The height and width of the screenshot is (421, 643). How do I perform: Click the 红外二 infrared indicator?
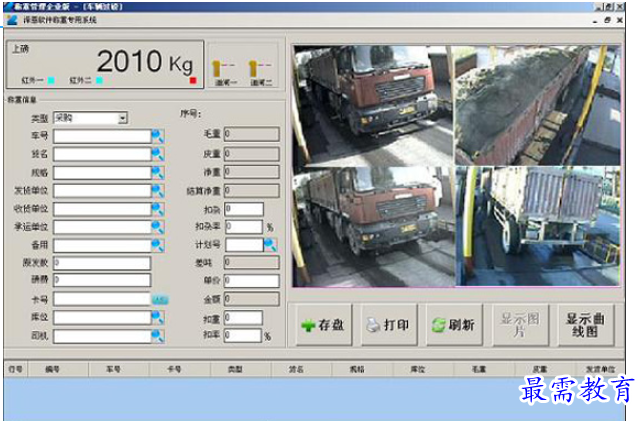point(99,80)
